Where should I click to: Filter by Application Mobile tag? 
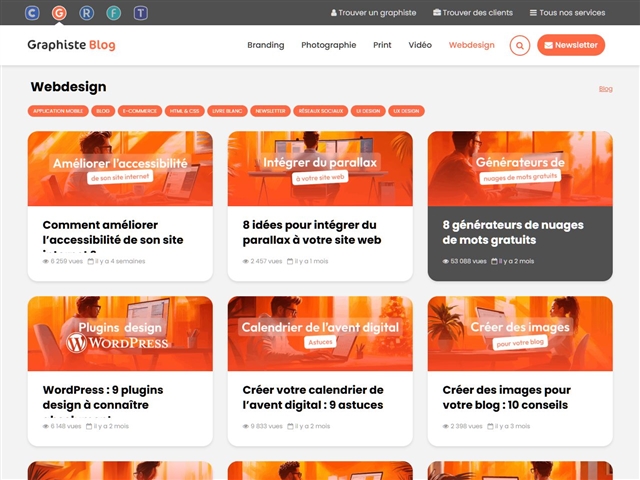point(58,111)
